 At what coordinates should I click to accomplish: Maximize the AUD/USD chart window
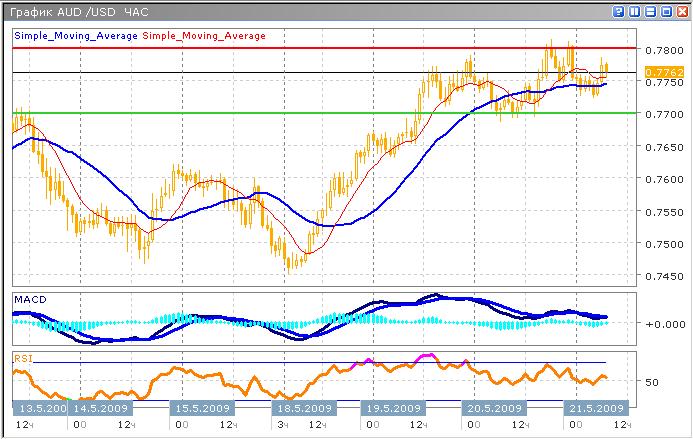pyautogui.click(x=664, y=11)
